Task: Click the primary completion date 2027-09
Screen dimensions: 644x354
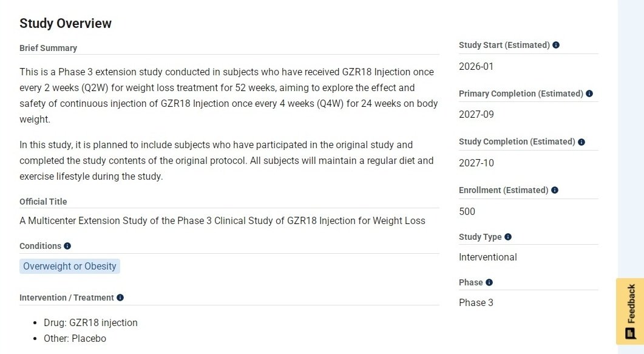Action: pyautogui.click(x=476, y=115)
